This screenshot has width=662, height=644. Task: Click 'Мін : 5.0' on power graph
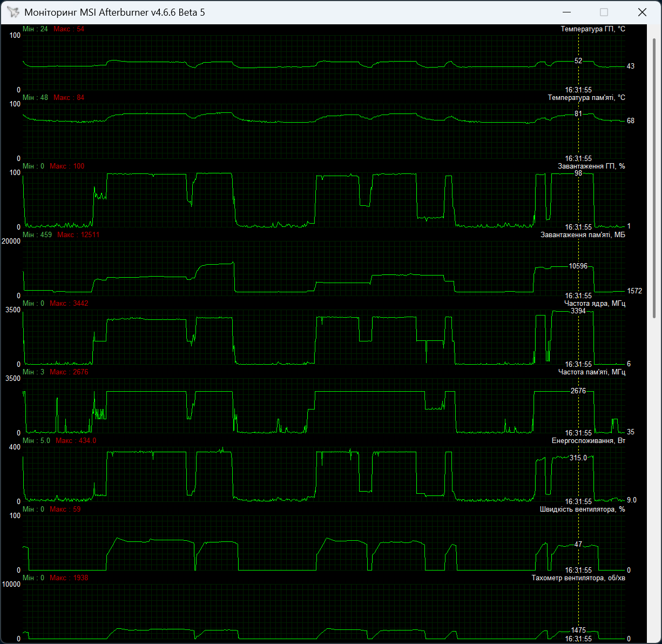(x=36, y=440)
